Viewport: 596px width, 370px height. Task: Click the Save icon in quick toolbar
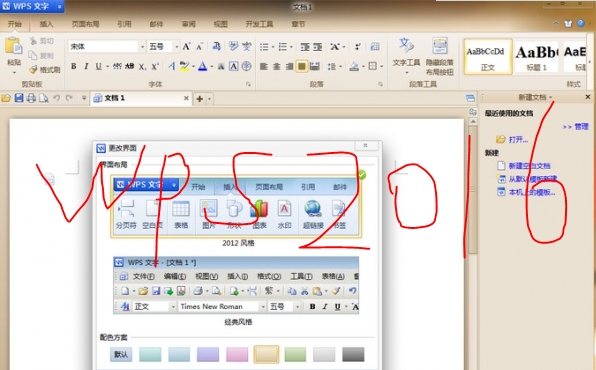pos(19,98)
